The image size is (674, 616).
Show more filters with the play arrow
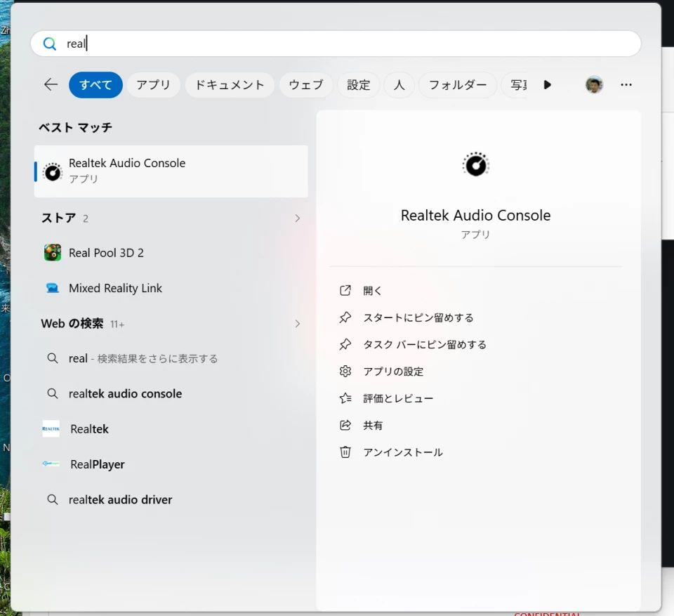pos(547,85)
